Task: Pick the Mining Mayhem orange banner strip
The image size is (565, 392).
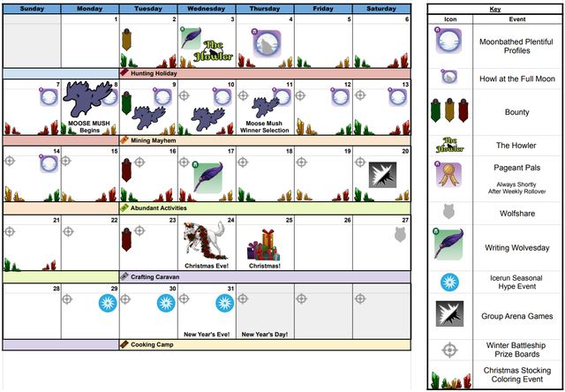Action: pyautogui.click(x=154, y=139)
